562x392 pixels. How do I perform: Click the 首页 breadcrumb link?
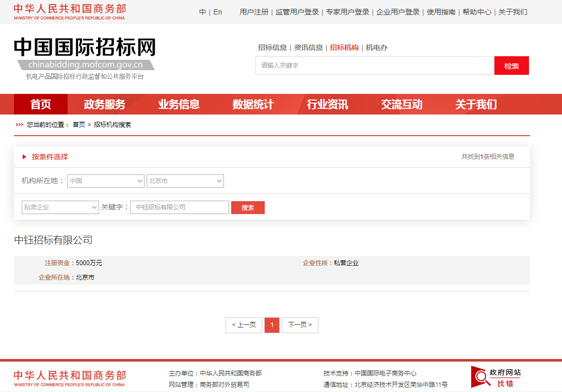[x=79, y=125]
